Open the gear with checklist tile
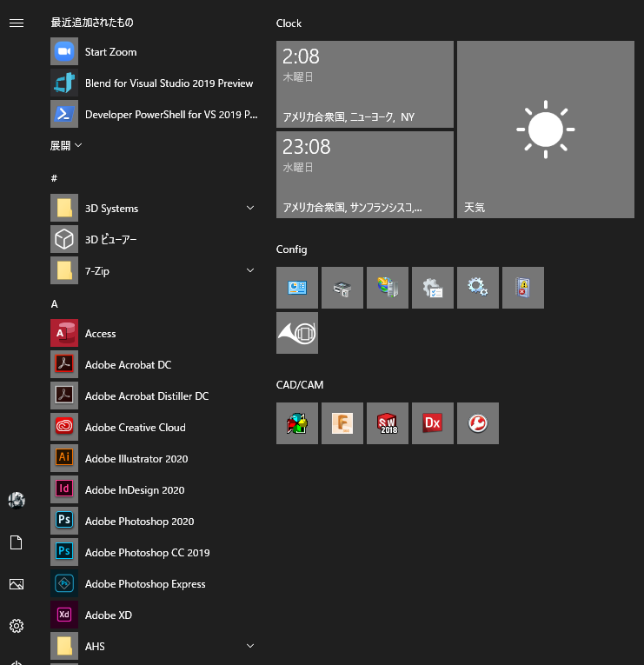The width and height of the screenshot is (644, 665). [433, 288]
